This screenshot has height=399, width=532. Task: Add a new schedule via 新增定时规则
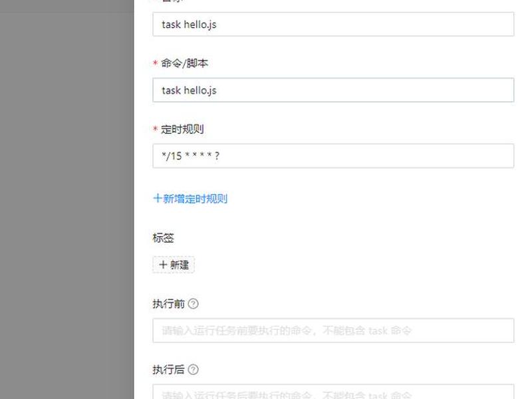coord(190,198)
